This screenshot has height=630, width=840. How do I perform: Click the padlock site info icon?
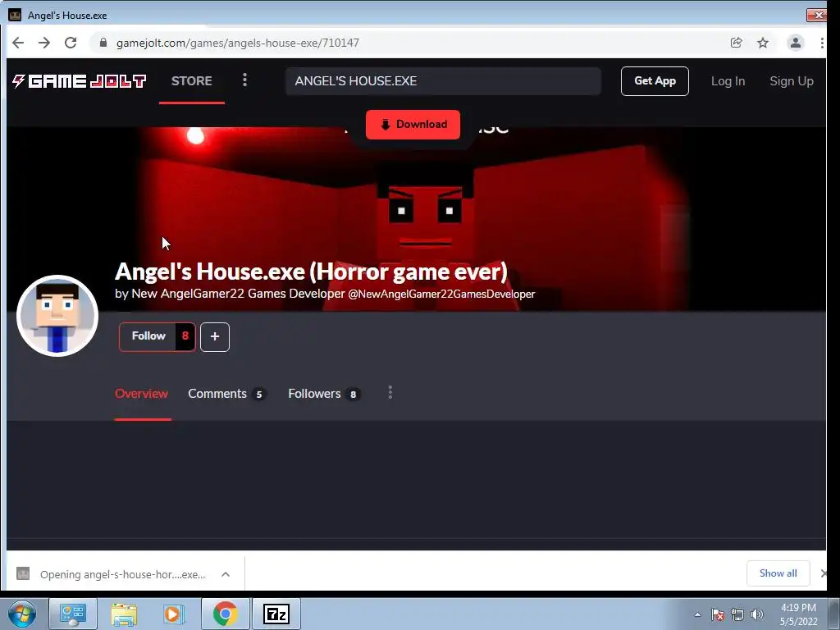click(103, 43)
